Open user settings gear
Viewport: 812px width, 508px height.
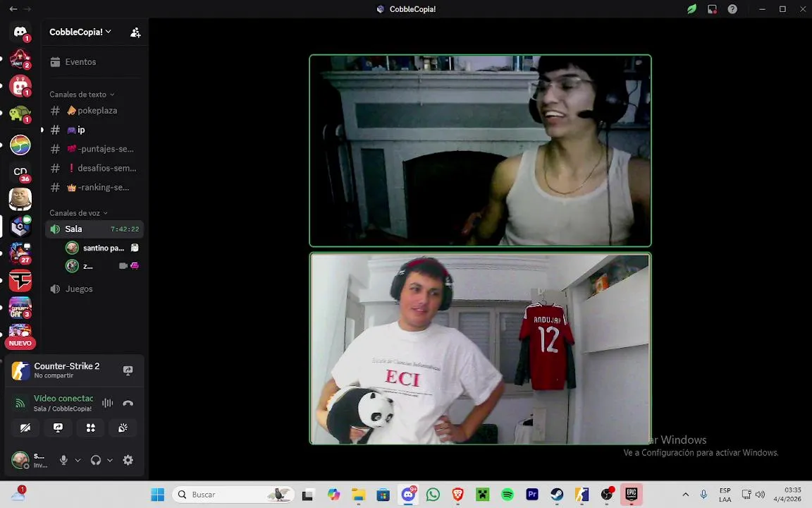(x=128, y=460)
